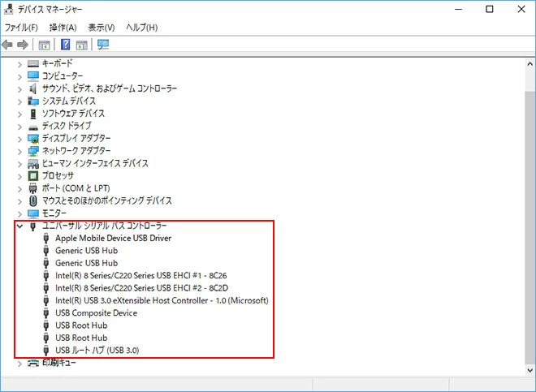Expand the ポート (COM と LPT) category
Viewport: 536px width, 392px height.
(x=19, y=188)
